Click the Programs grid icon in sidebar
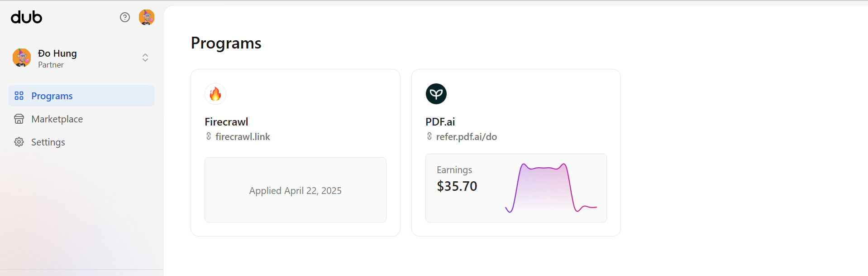The width and height of the screenshot is (868, 276). [x=19, y=96]
